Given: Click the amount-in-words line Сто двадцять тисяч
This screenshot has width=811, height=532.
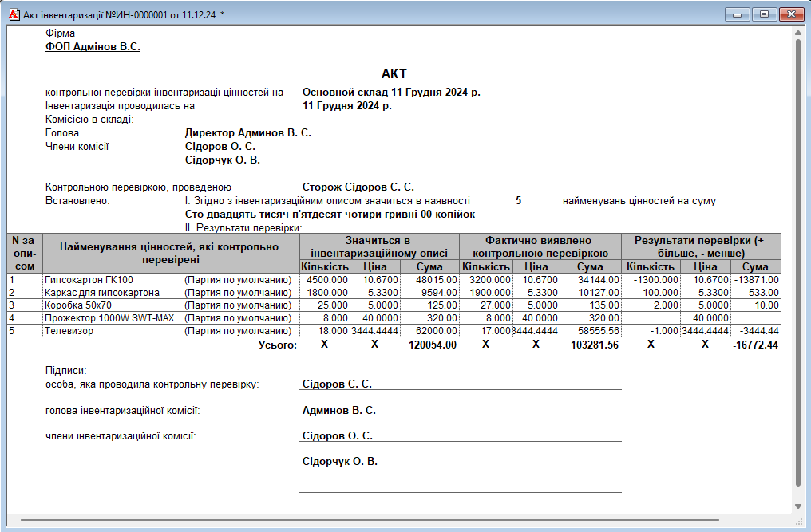Looking at the screenshot, I should coord(330,214).
